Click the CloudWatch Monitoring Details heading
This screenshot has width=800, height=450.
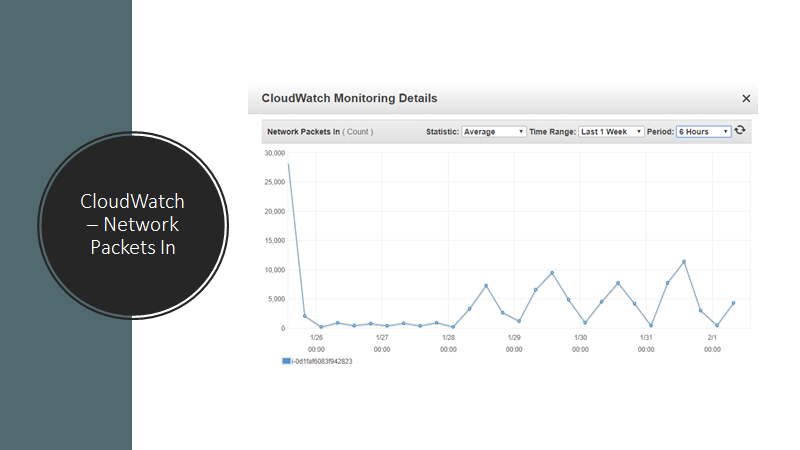349,98
